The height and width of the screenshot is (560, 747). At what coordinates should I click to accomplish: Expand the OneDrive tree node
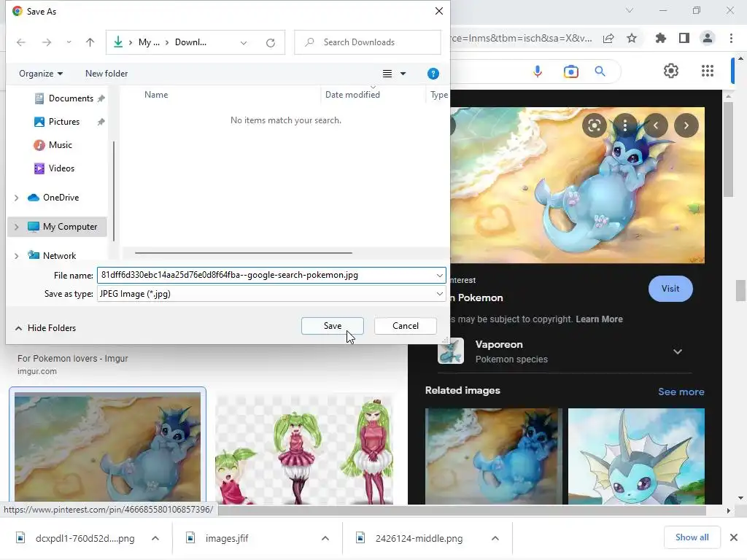(17, 198)
